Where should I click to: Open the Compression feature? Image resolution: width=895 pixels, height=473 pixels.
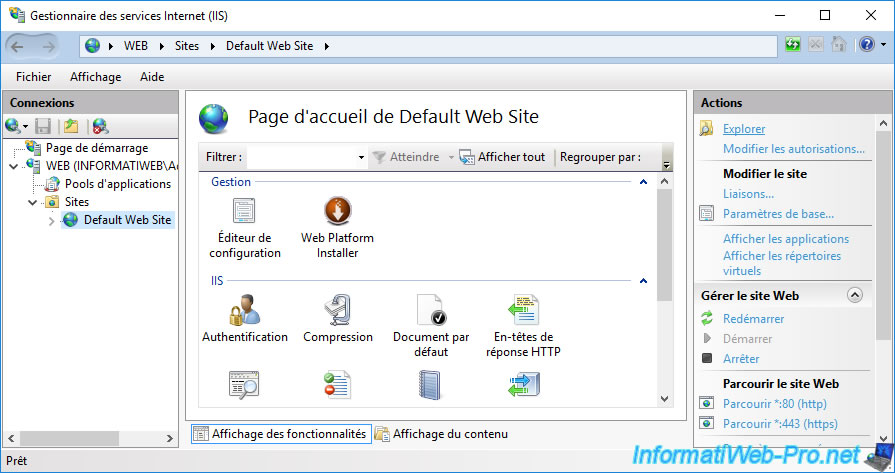(337, 318)
